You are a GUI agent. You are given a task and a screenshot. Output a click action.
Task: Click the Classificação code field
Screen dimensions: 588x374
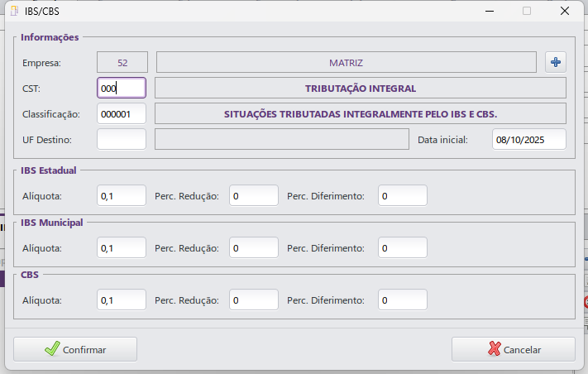tap(122, 113)
